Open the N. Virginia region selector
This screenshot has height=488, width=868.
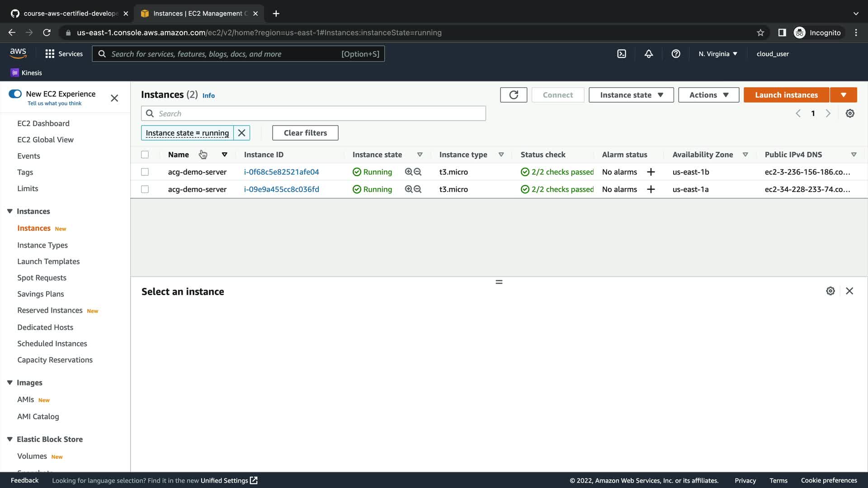(717, 54)
